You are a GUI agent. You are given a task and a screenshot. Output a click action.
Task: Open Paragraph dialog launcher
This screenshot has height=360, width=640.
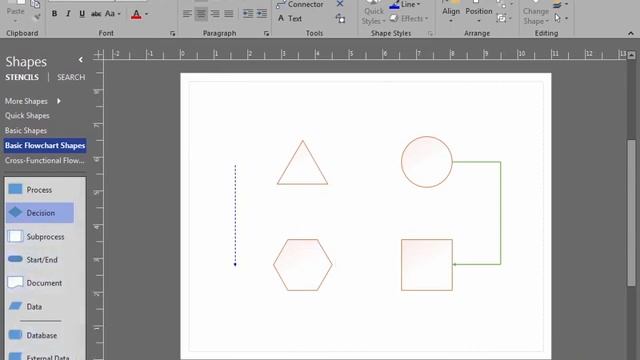(x=267, y=33)
